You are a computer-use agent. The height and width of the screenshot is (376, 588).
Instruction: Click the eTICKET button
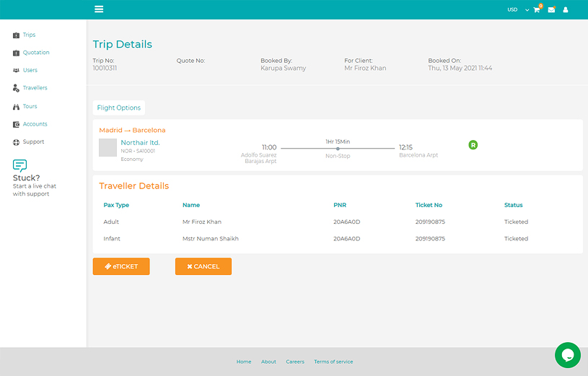(x=121, y=266)
